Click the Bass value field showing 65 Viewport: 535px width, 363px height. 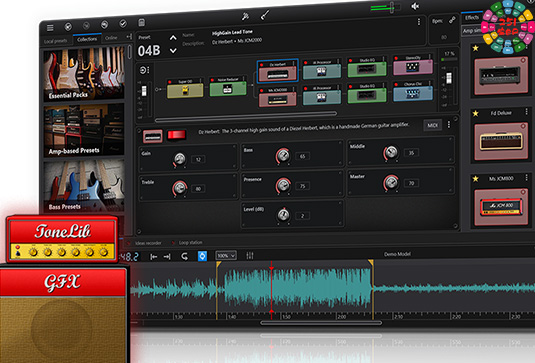302,156
